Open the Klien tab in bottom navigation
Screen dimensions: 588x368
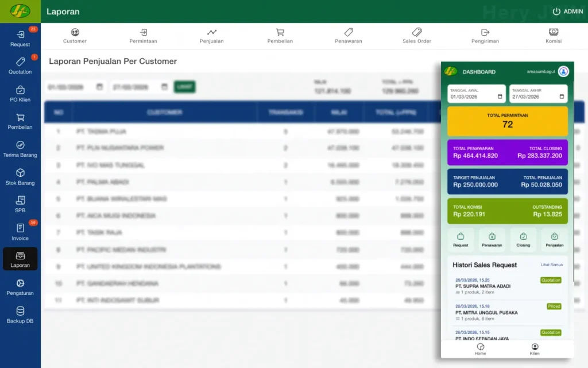click(x=535, y=350)
